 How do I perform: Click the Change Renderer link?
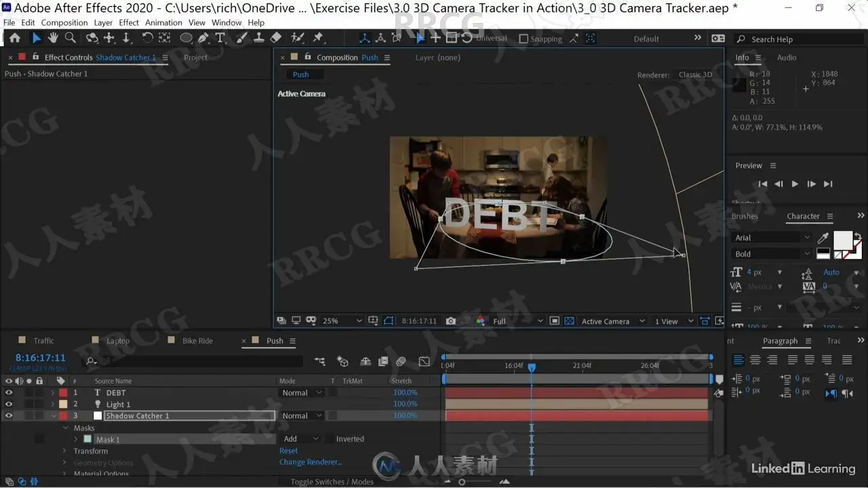click(x=311, y=462)
